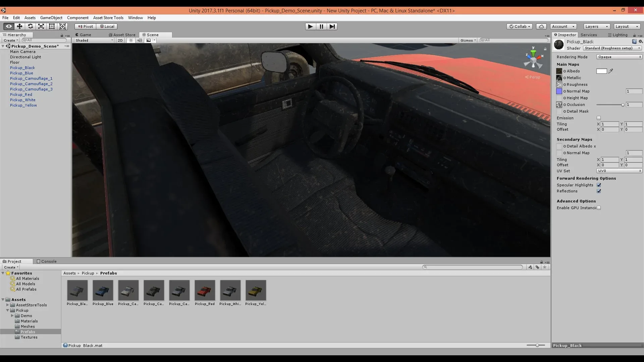This screenshot has width=644, height=362.
Task: Open the GameObject menu
Action: point(51,17)
